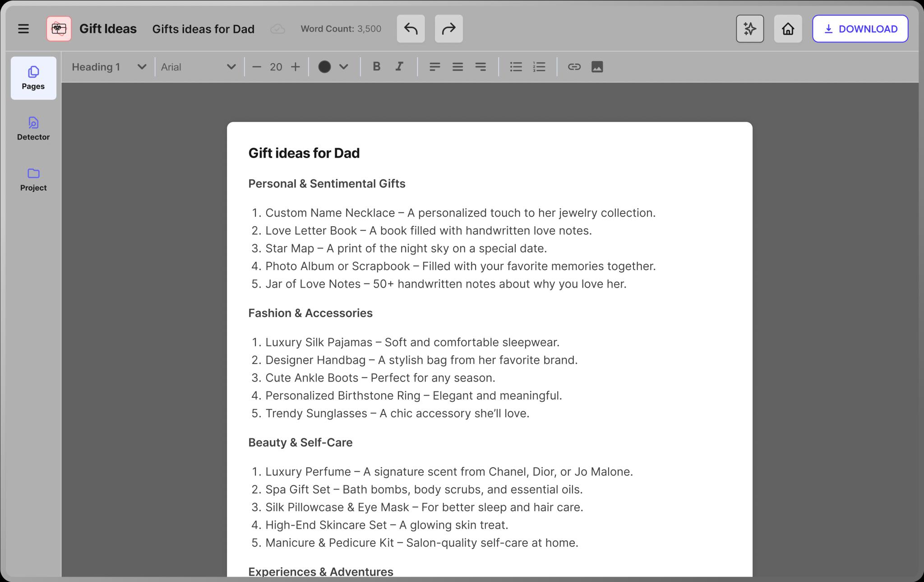Screen dimensions: 924x582
Task: Click the redo arrow button
Action: 448,29
